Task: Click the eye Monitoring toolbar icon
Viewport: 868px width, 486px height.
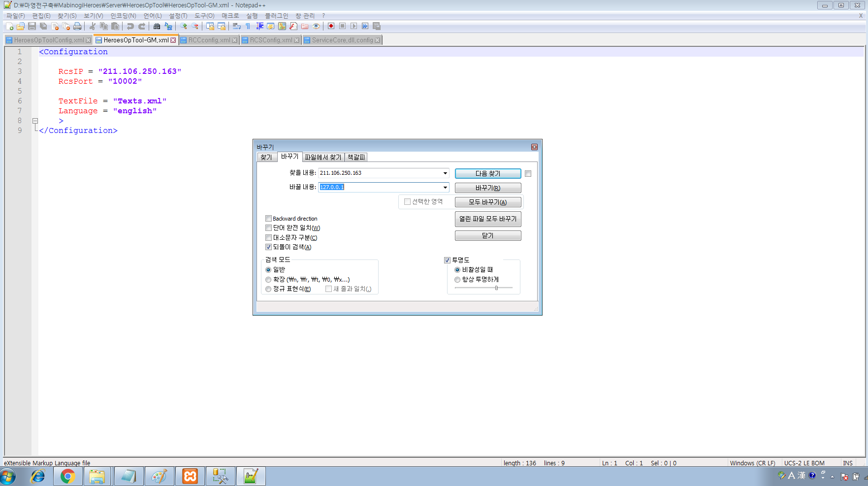Action: pos(316,26)
